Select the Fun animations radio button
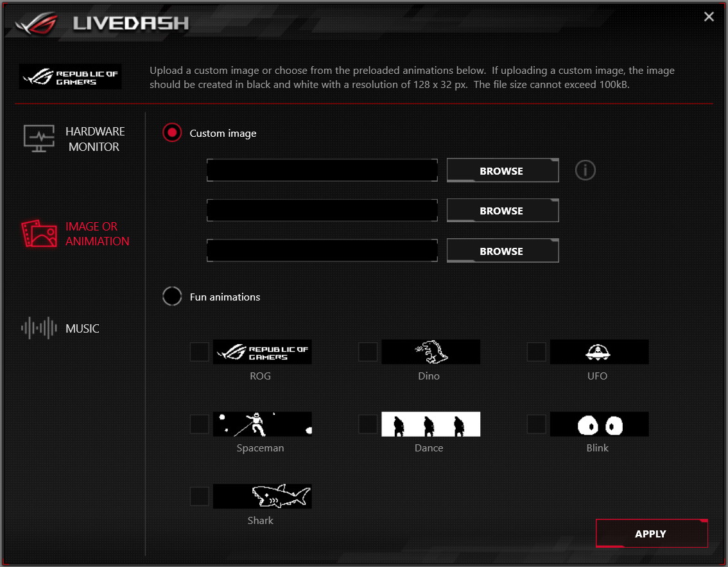This screenshot has height=567, width=728. click(x=172, y=296)
